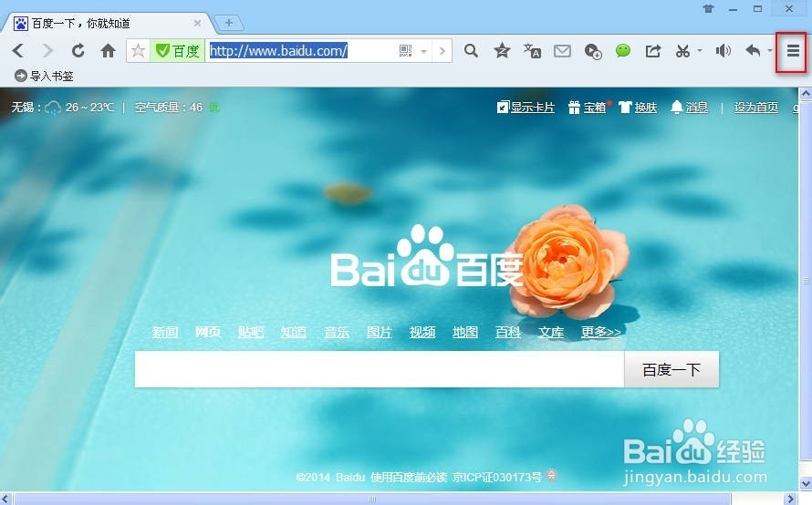
Task: Open the 图片 link
Action: click(380, 332)
